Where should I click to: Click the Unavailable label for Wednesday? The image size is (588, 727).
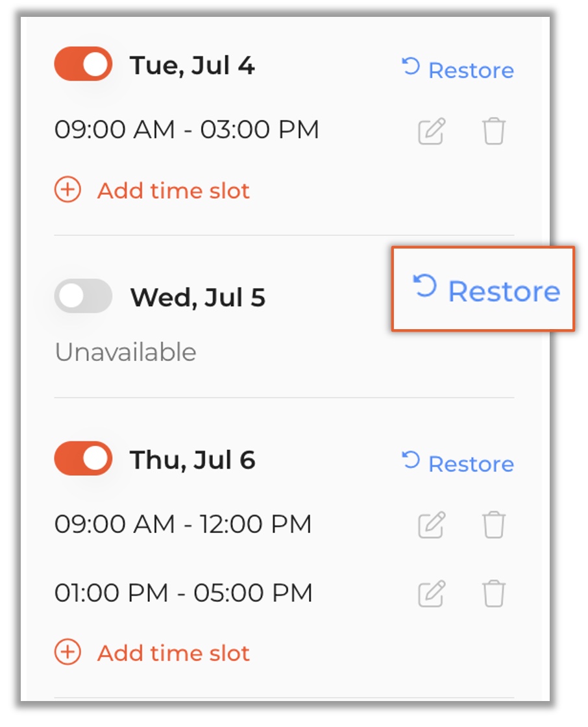[x=125, y=352]
